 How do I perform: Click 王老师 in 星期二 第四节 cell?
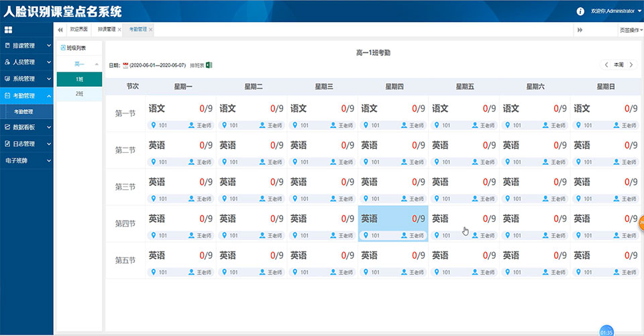(x=275, y=236)
